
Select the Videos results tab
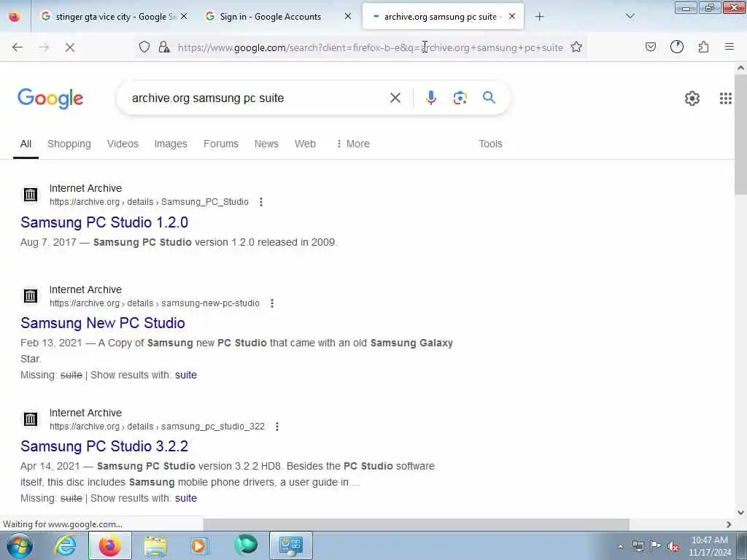click(x=123, y=144)
